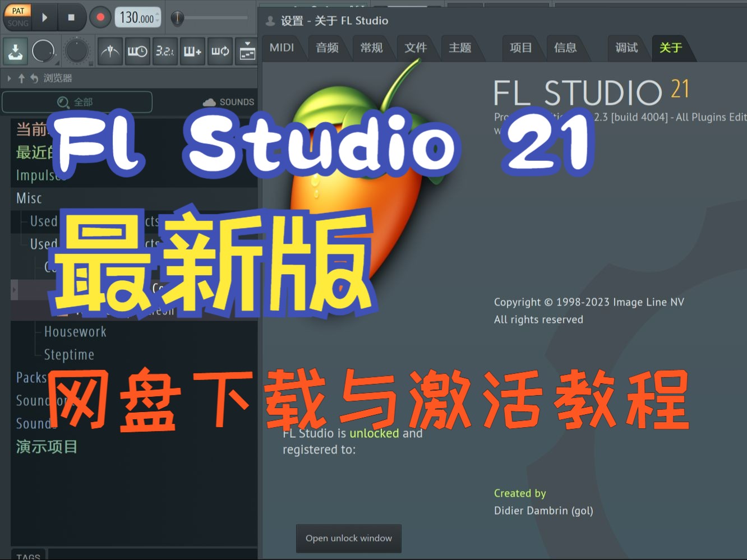Switch to the 主题 settings tab

[460, 48]
